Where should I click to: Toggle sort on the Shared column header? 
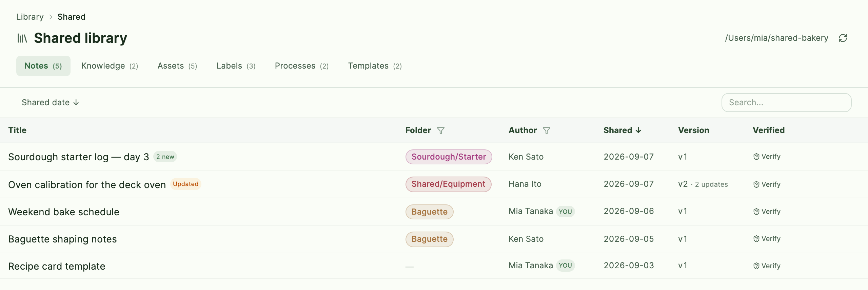coord(622,130)
